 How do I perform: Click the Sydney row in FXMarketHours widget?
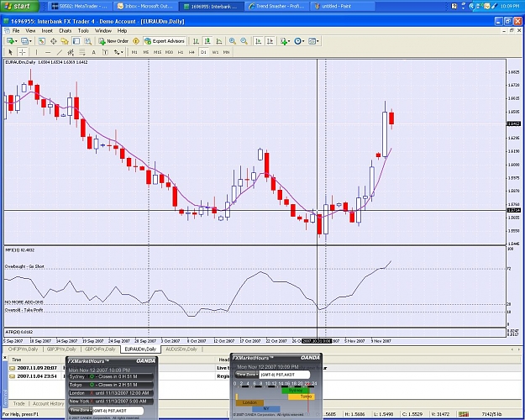[111, 376]
